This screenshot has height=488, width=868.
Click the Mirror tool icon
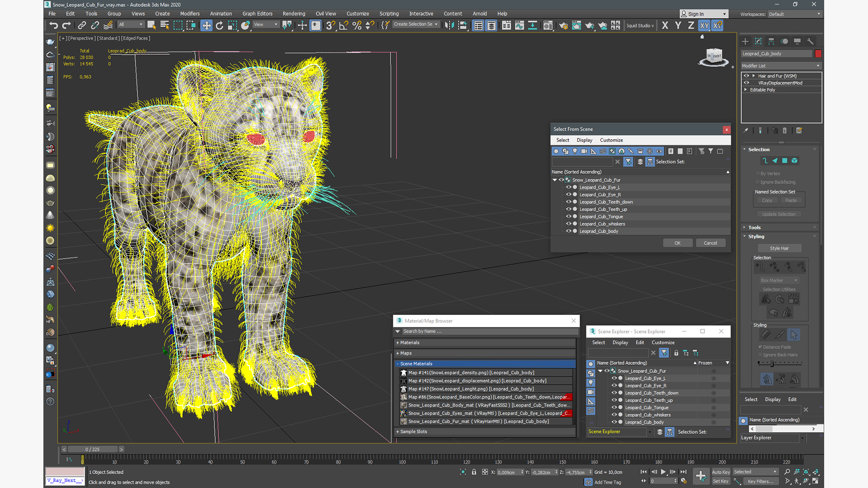(x=449, y=25)
